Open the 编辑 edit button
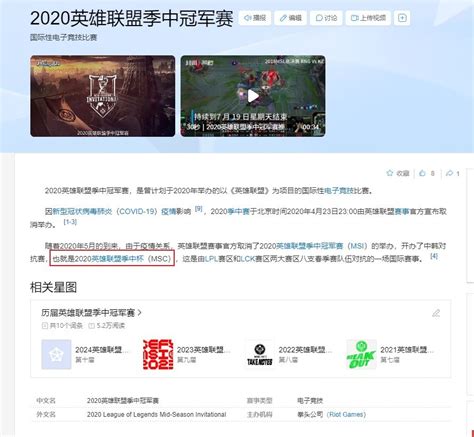474x437 pixels. [290, 18]
